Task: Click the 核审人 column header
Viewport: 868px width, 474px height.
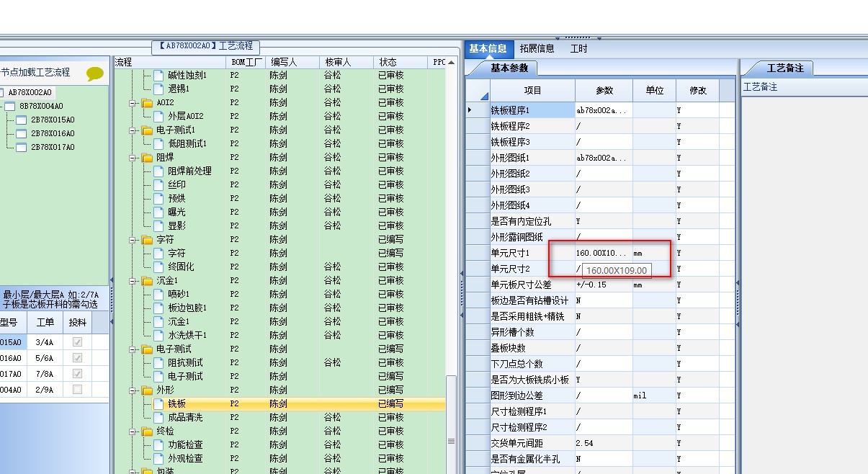Action: (x=346, y=63)
